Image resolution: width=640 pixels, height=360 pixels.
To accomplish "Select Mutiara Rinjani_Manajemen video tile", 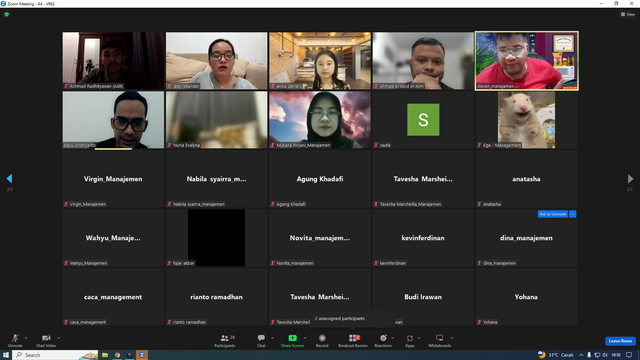I will point(320,120).
